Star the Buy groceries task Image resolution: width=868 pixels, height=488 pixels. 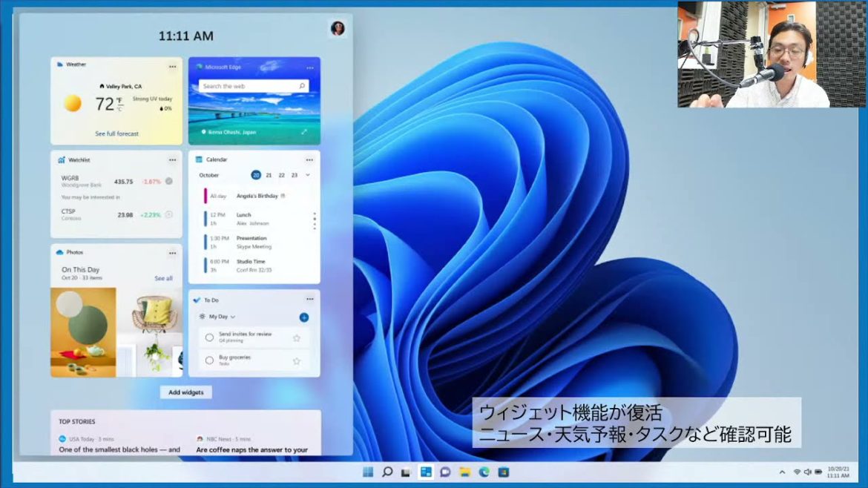coord(297,361)
